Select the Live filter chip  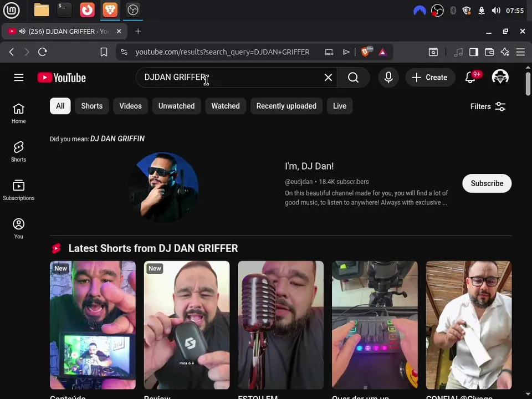340,106
